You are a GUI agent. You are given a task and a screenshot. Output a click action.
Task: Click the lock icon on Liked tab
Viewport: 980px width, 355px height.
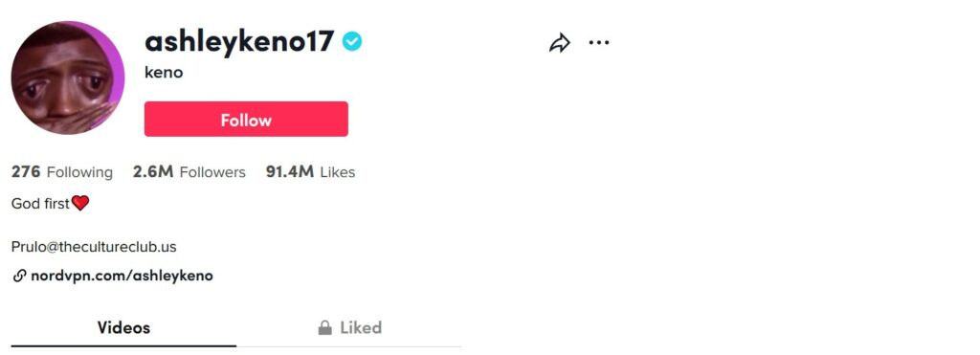click(325, 327)
